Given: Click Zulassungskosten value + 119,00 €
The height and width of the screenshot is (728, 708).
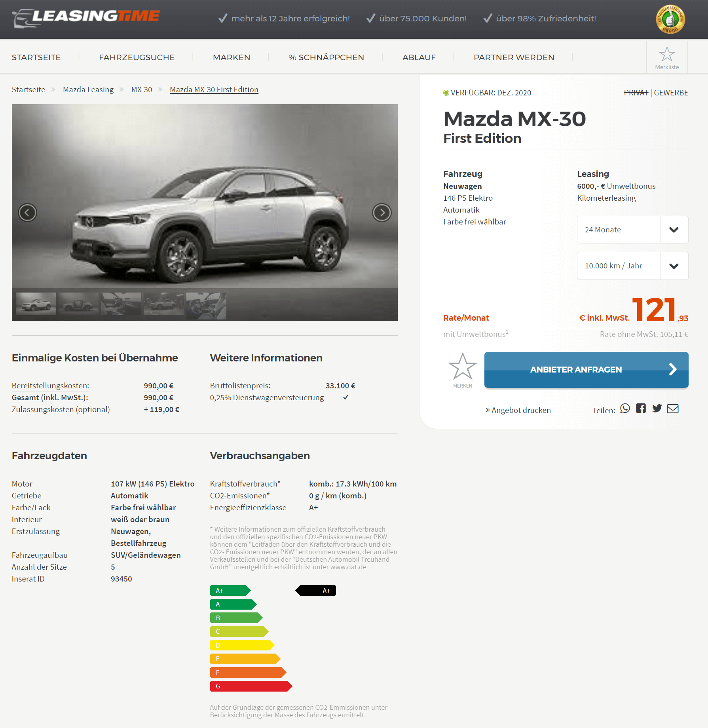Looking at the screenshot, I should (x=161, y=409).
